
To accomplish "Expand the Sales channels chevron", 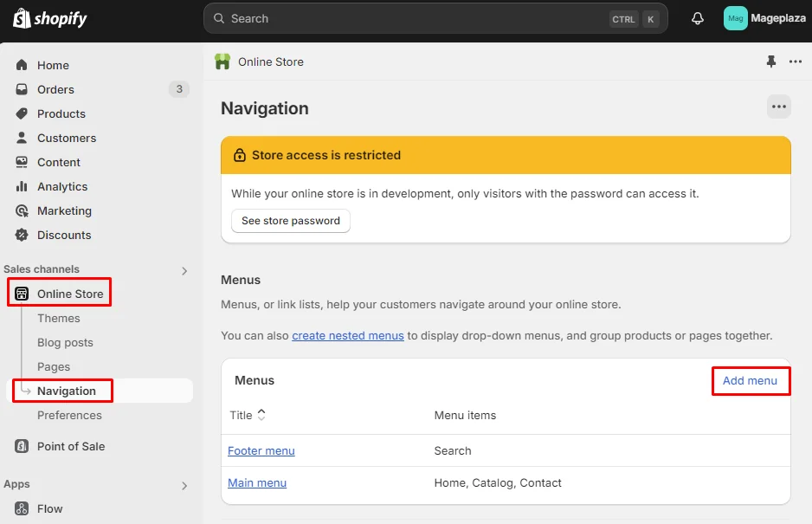I will pyautogui.click(x=184, y=271).
